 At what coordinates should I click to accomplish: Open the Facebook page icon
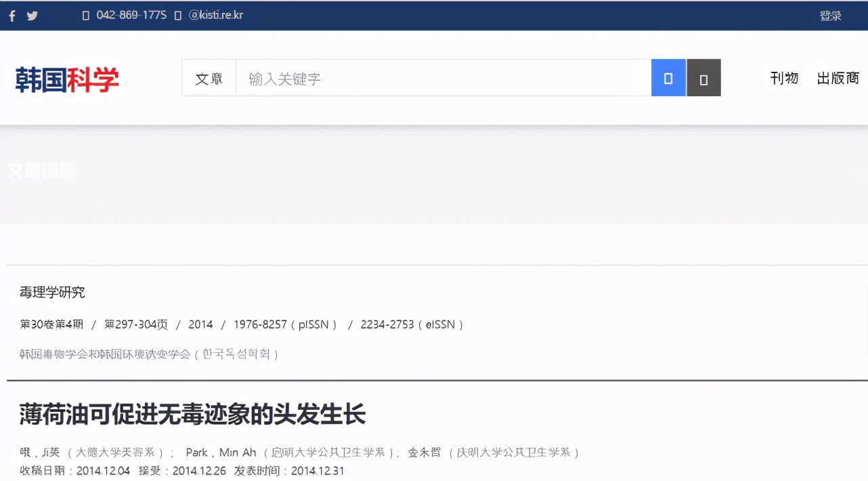tap(11, 15)
